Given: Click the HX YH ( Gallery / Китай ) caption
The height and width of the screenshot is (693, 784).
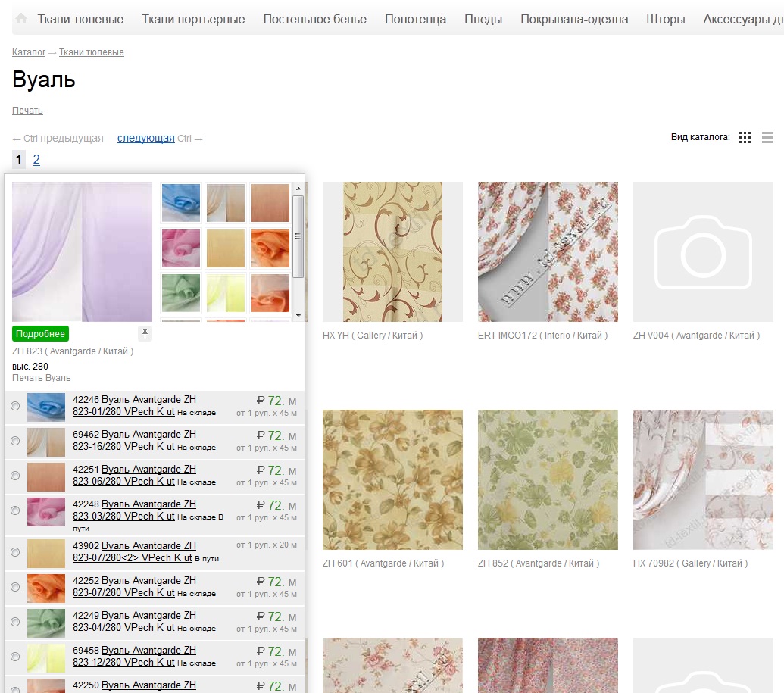Looking at the screenshot, I should [x=373, y=335].
